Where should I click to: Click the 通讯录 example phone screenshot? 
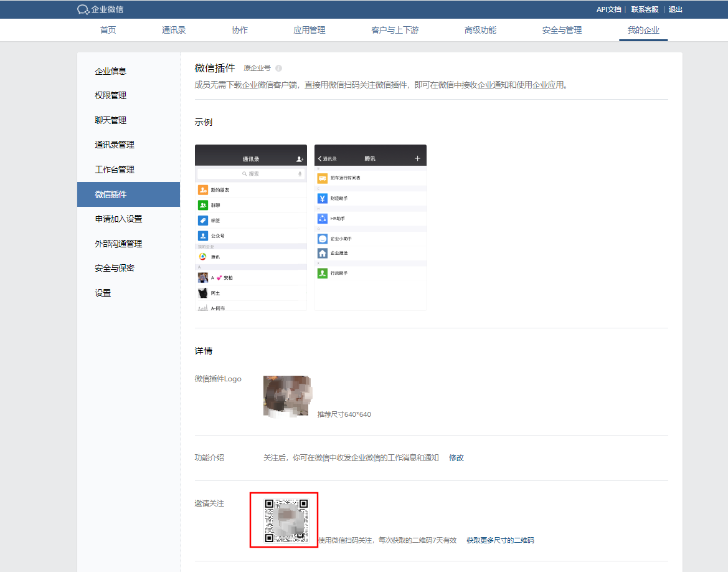click(x=251, y=227)
